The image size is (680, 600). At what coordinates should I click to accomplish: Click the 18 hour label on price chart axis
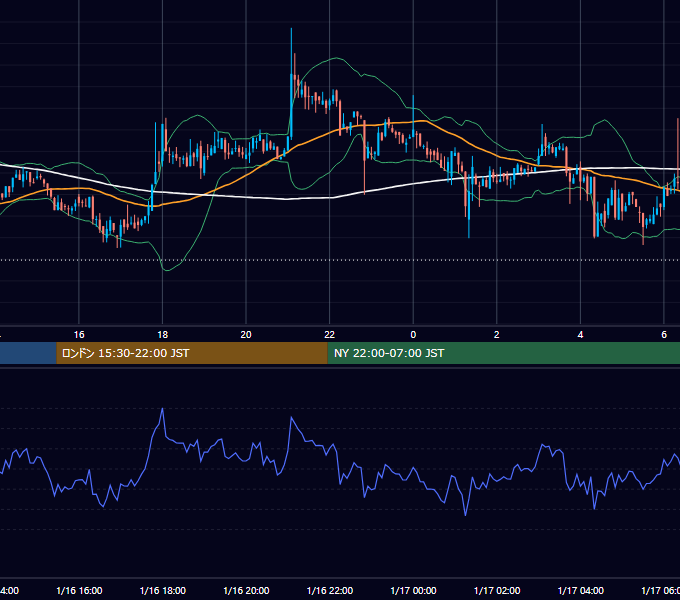click(162, 334)
